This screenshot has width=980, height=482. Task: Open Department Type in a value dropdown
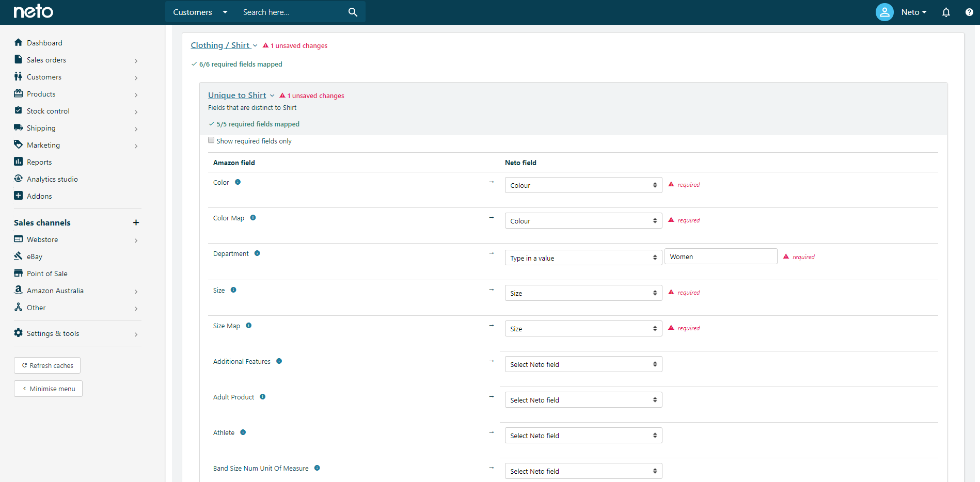(583, 258)
